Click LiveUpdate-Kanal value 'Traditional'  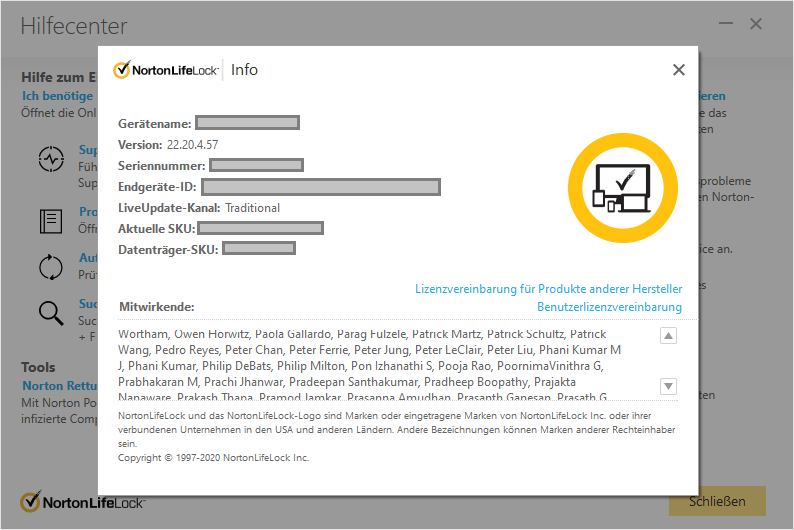[252, 208]
